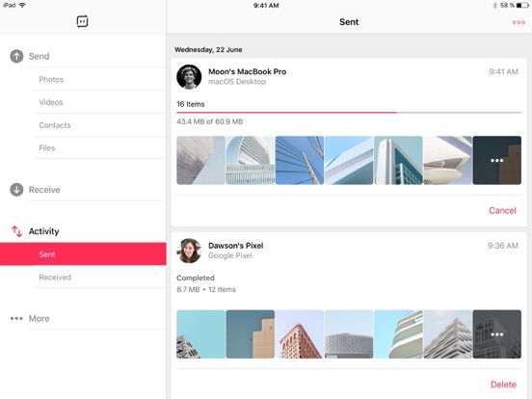The image size is (532, 399).
Task: Cancel the MacBook Pro transfer
Action: point(502,210)
